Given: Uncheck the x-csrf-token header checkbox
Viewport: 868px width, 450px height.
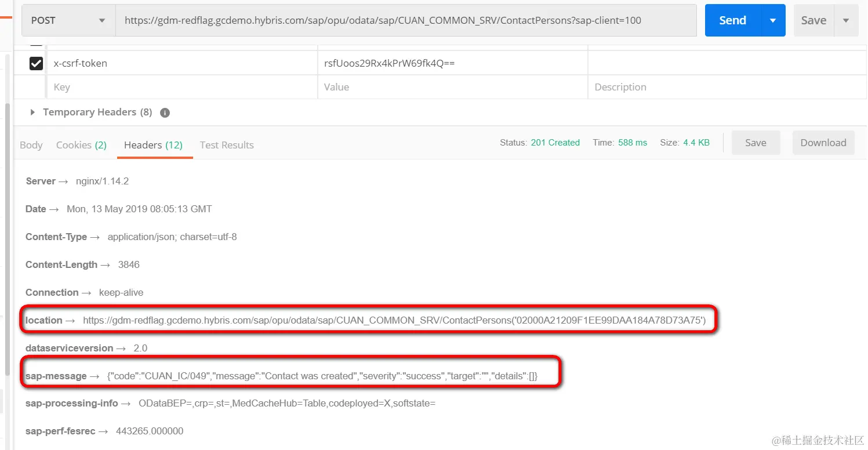Looking at the screenshot, I should tap(36, 63).
